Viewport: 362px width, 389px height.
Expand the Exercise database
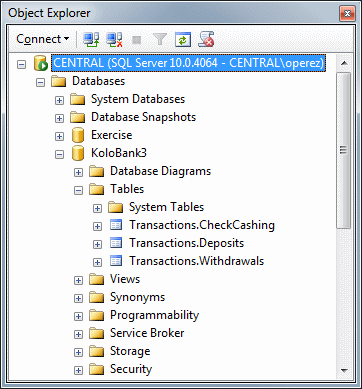[59, 137]
